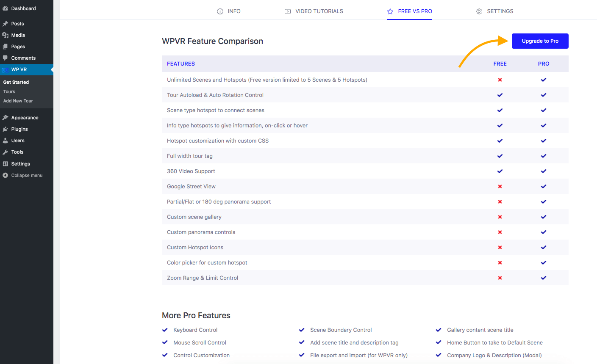Screen dimensions: 597x364
Task: Open the Appearance menu link
Action: coord(25,118)
